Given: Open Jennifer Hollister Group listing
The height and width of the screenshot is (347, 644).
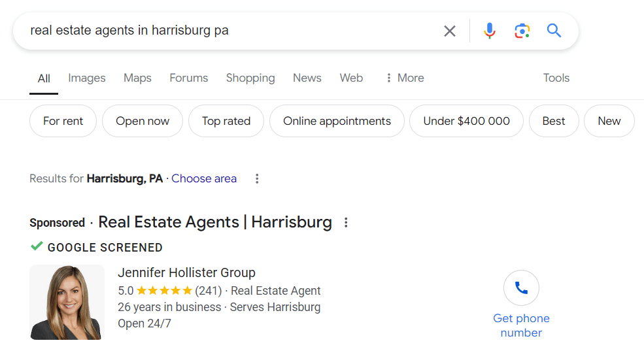Looking at the screenshot, I should pos(186,273).
